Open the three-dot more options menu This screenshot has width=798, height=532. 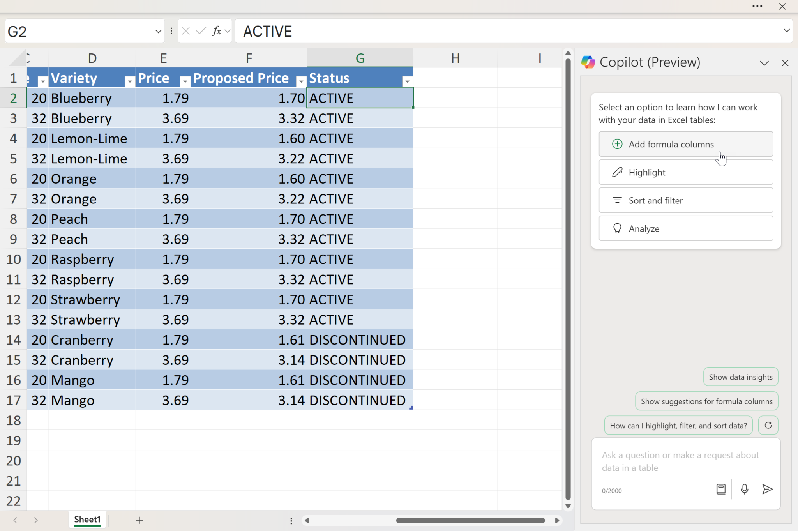click(x=757, y=6)
